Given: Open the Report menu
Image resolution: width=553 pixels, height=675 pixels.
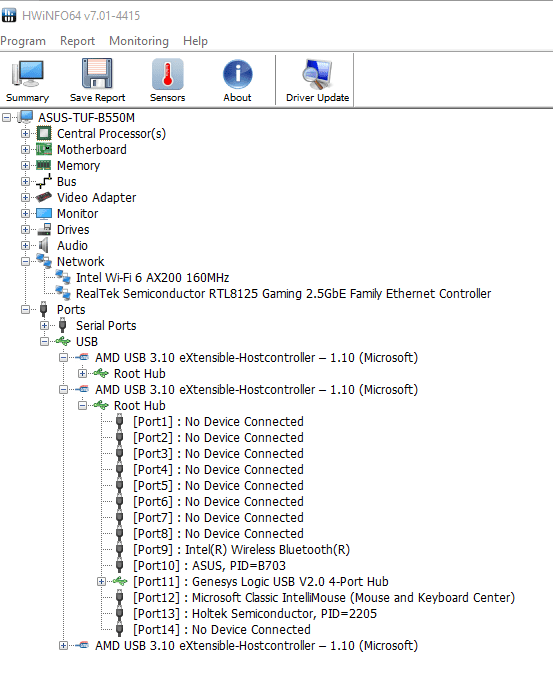Looking at the screenshot, I should (77, 41).
